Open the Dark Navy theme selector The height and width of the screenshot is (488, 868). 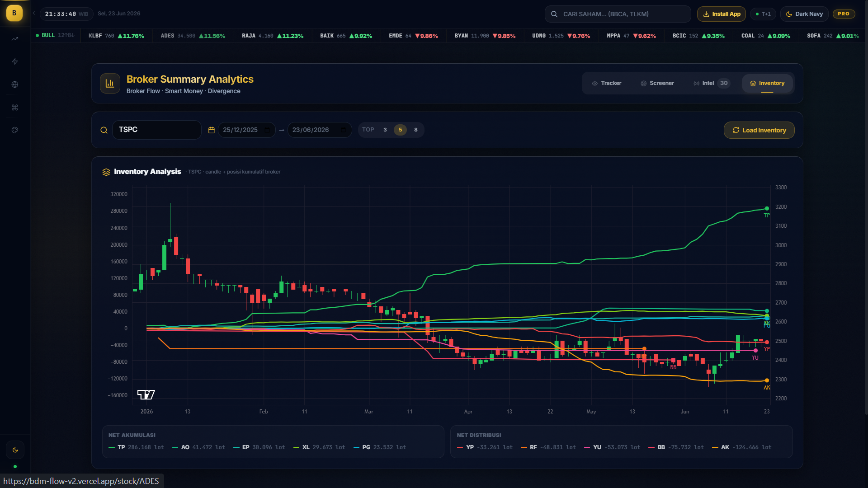[x=805, y=14]
